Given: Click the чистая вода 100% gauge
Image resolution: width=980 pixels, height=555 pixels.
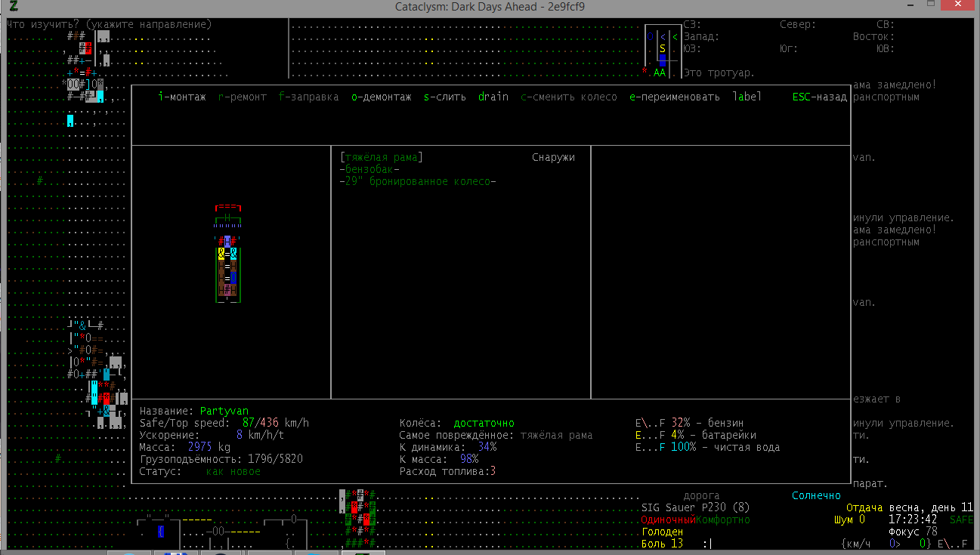Looking at the screenshot, I should 708,447.
